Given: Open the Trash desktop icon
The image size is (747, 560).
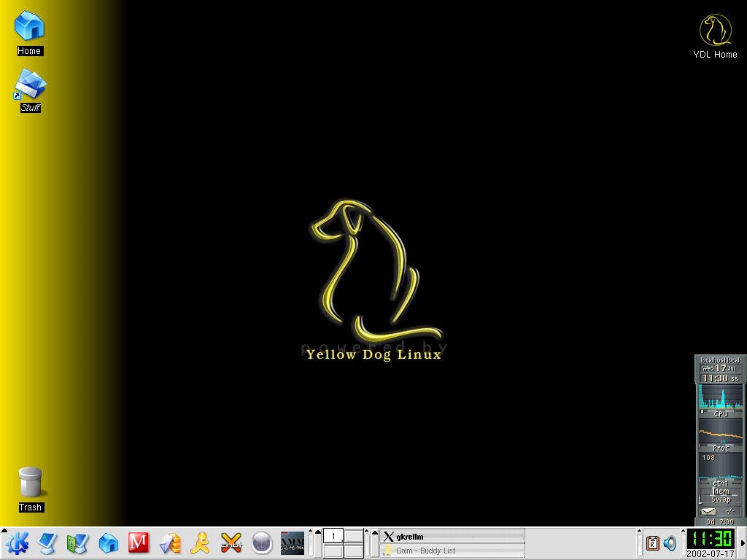Looking at the screenshot, I should (x=31, y=489).
